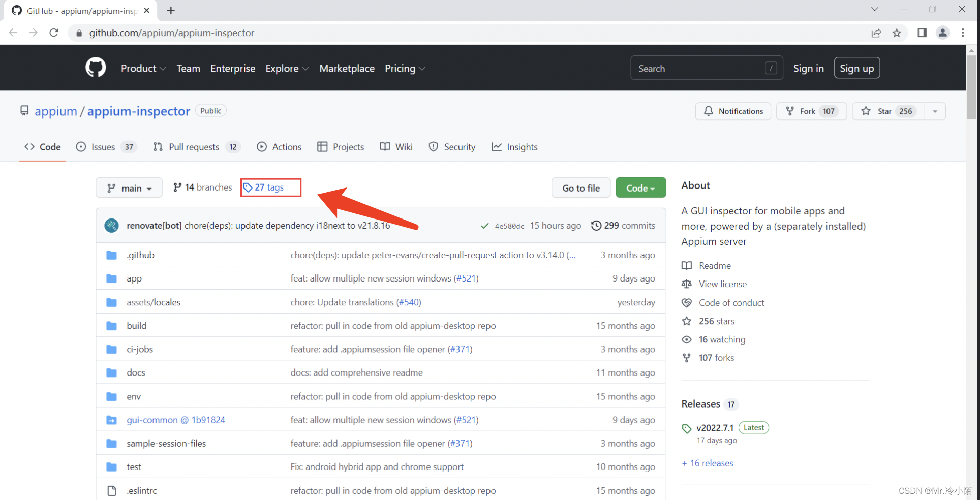The height and width of the screenshot is (500, 980).
Task: Open pull request #521 link in app row
Action: tap(466, 278)
